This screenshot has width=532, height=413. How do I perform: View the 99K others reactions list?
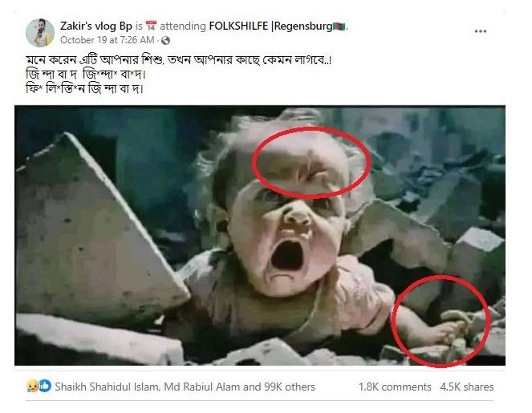[x=290, y=387]
